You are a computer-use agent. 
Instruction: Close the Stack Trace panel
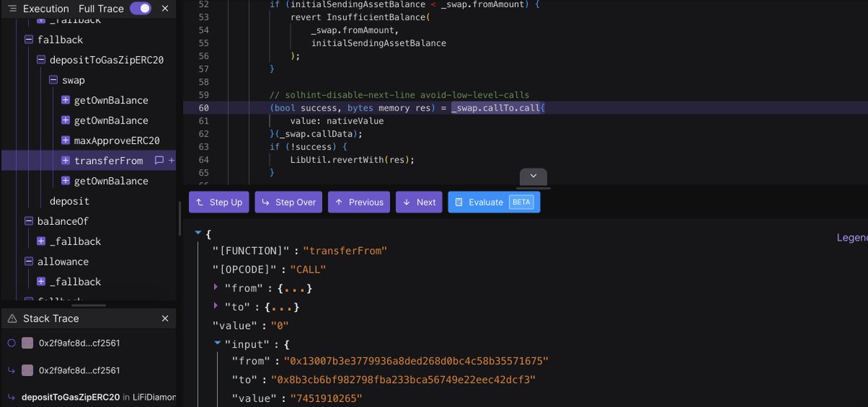point(165,318)
